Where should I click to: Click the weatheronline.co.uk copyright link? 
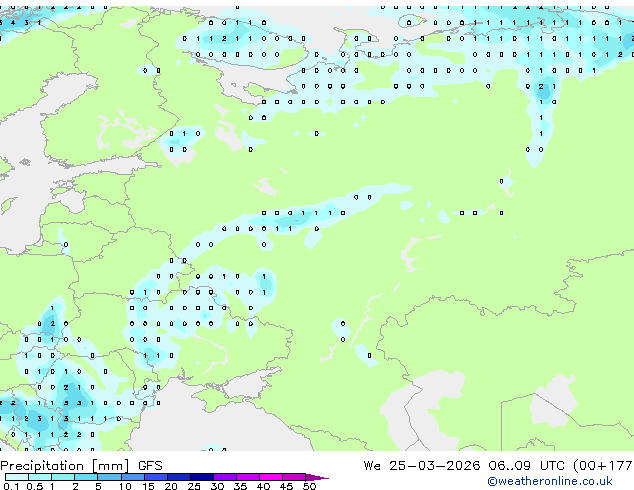pyautogui.click(x=550, y=481)
